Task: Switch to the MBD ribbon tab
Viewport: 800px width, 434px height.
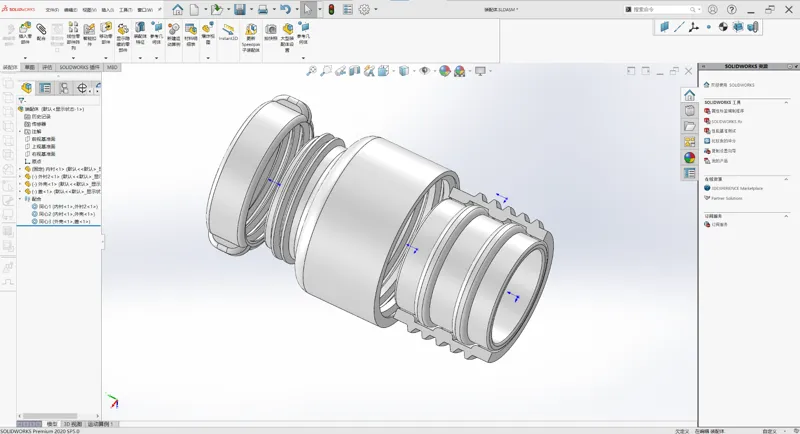Action: pos(112,67)
